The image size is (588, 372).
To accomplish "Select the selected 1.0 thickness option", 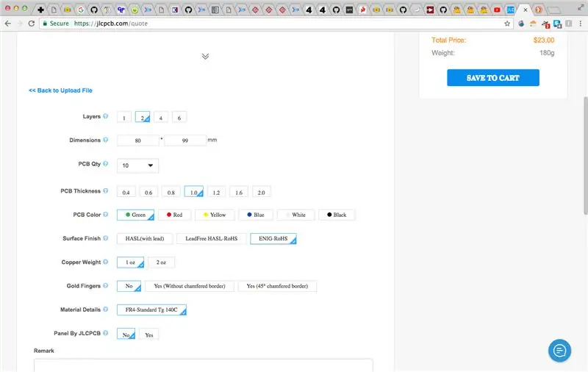I will click(x=194, y=192).
